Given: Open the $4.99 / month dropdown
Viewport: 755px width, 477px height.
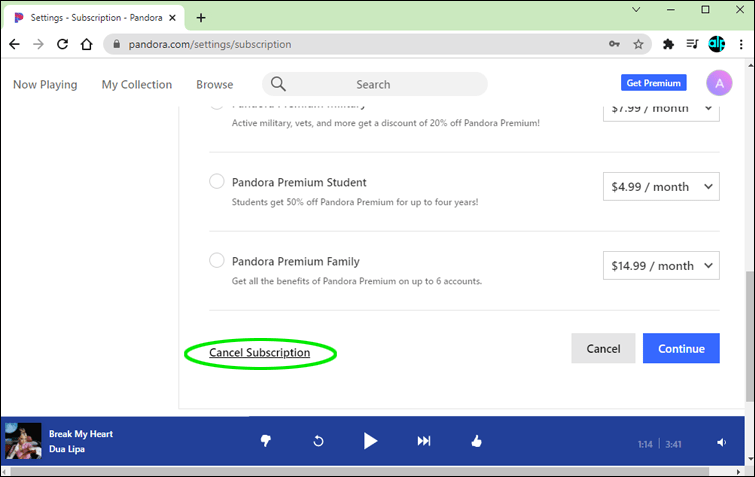Looking at the screenshot, I should (661, 186).
